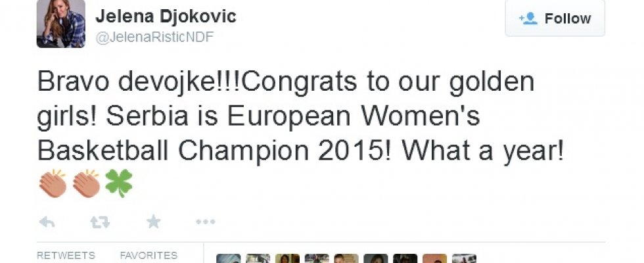Click the add-person icon on Follow button

pyautogui.click(x=528, y=18)
